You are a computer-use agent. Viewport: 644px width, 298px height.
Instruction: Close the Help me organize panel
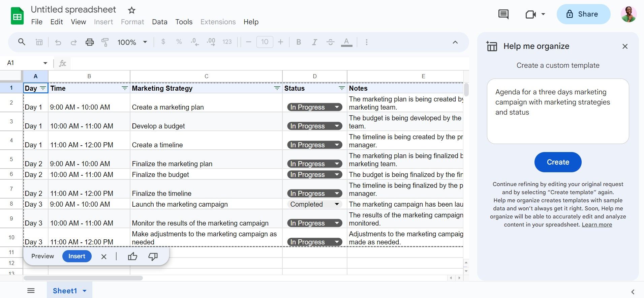625,47
